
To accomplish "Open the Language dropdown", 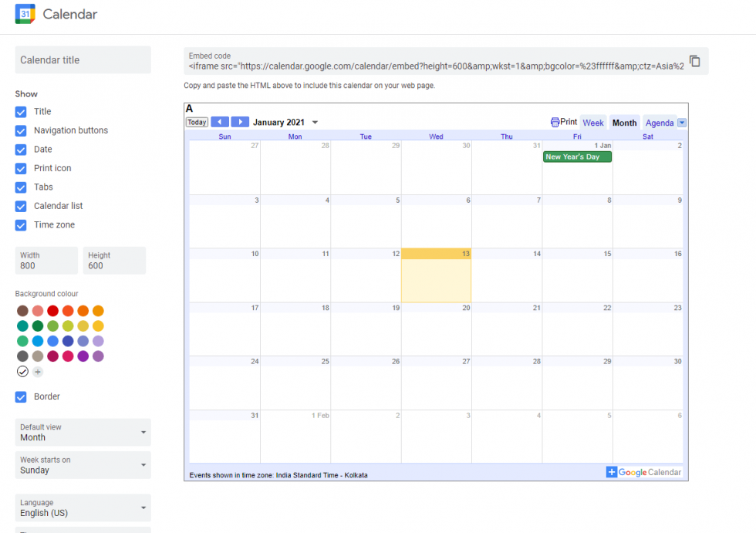I will point(83,508).
